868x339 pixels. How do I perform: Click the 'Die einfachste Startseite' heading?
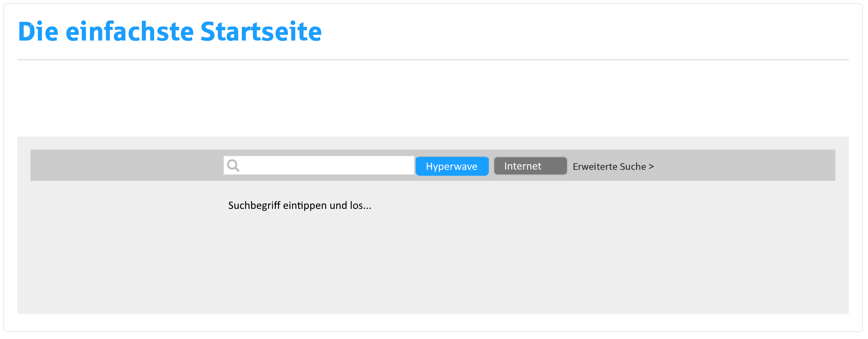coord(170,32)
